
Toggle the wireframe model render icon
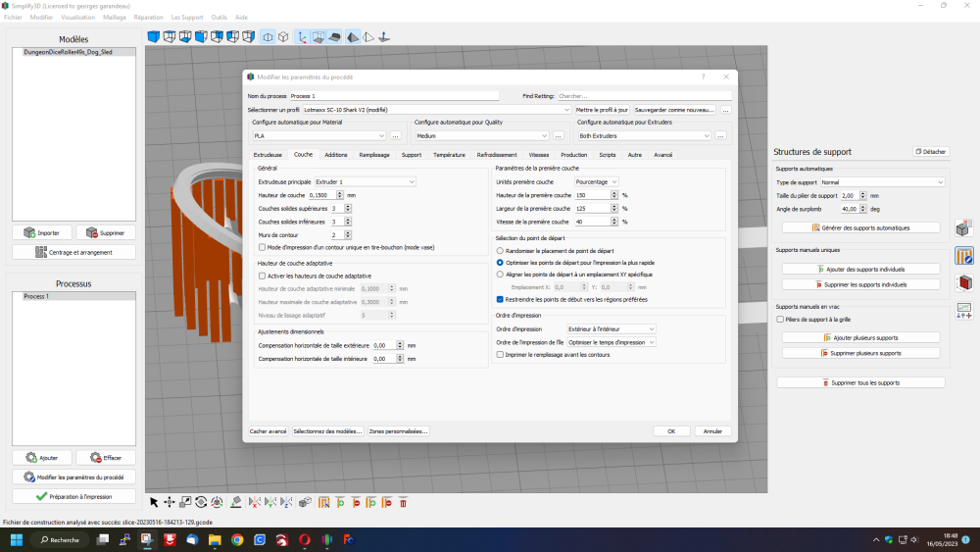[368, 37]
